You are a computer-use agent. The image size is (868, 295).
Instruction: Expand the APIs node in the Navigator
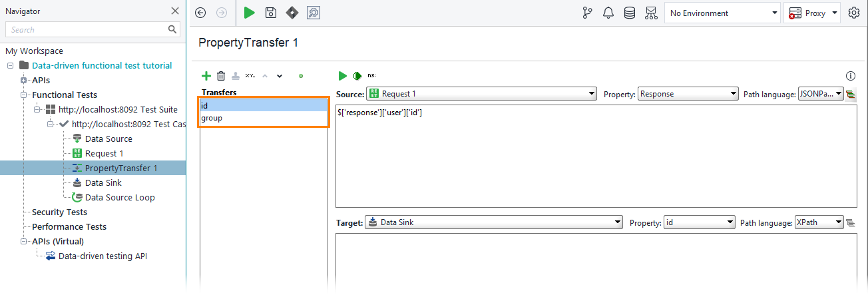(24, 81)
